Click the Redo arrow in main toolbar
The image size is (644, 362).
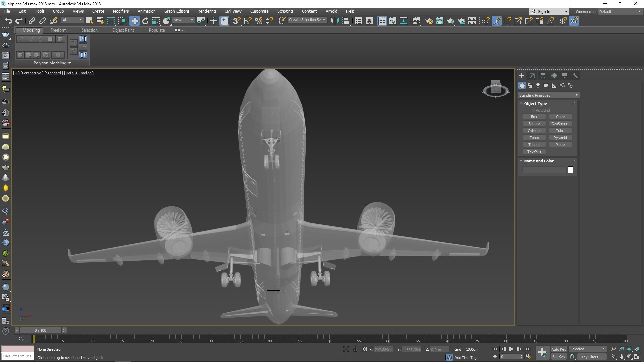(x=19, y=21)
